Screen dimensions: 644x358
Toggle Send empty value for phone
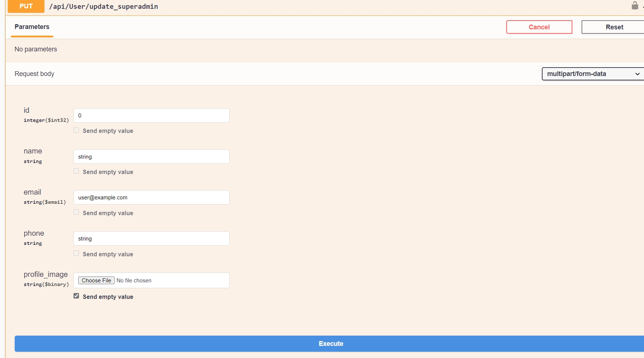coord(76,254)
